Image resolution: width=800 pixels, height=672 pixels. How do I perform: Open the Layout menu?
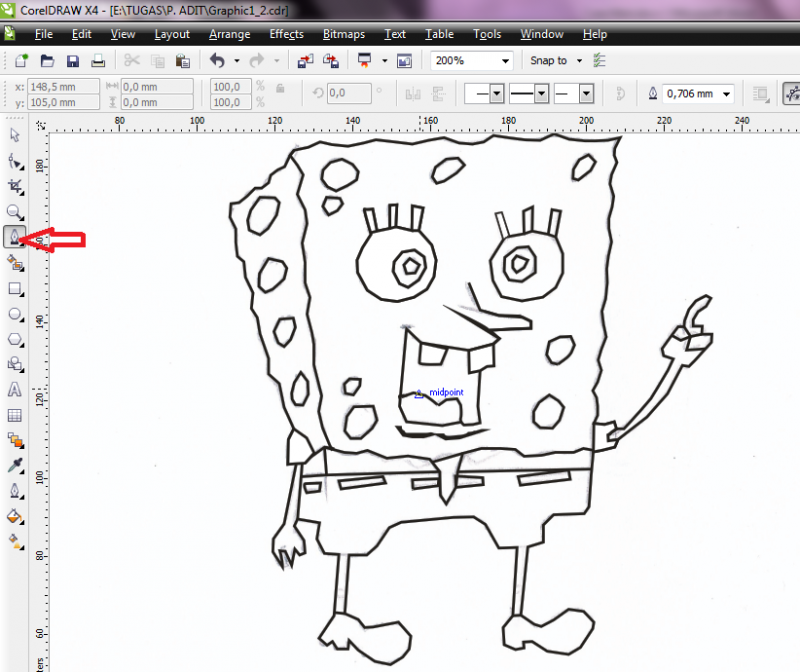tap(172, 34)
